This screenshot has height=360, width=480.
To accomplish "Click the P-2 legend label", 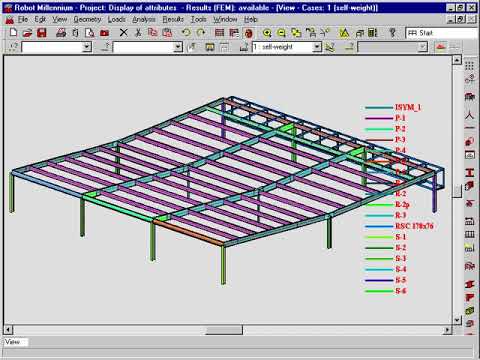I will [x=400, y=129].
